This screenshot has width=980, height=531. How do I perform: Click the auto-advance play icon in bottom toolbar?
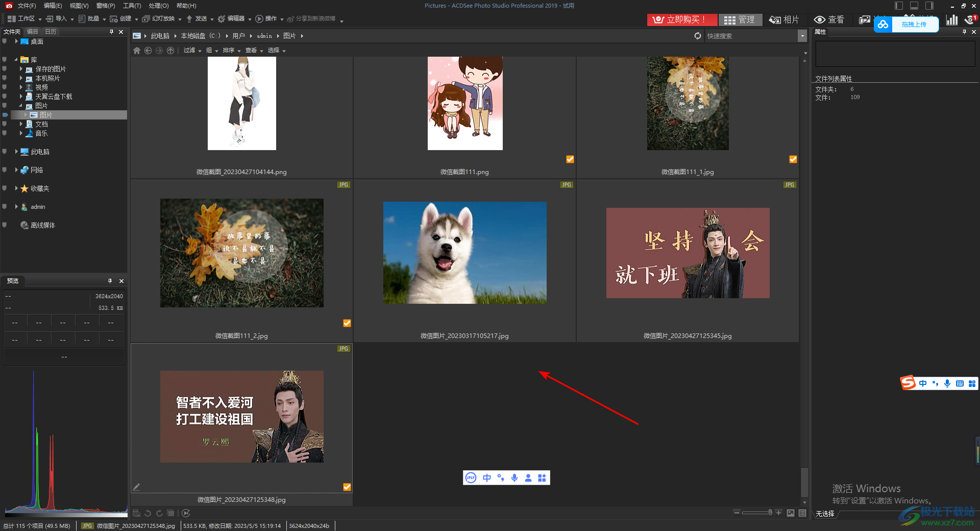[x=186, y=513]
